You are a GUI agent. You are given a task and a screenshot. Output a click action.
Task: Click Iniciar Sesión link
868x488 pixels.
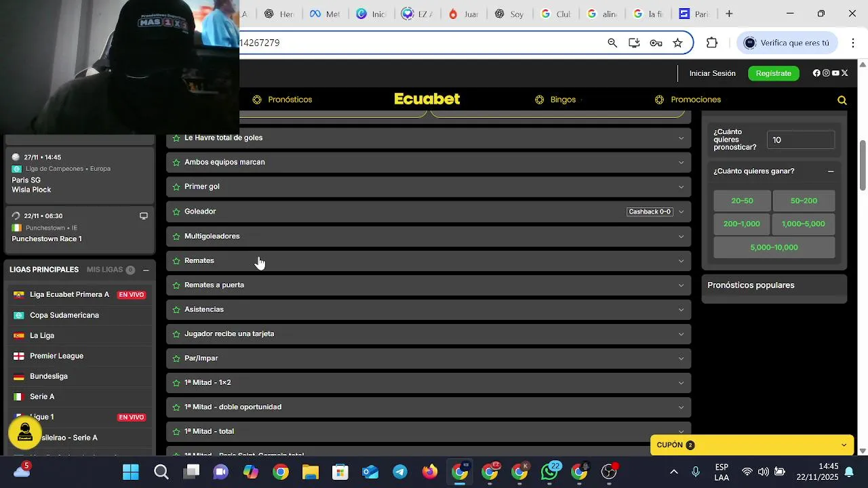click(712, 73)
